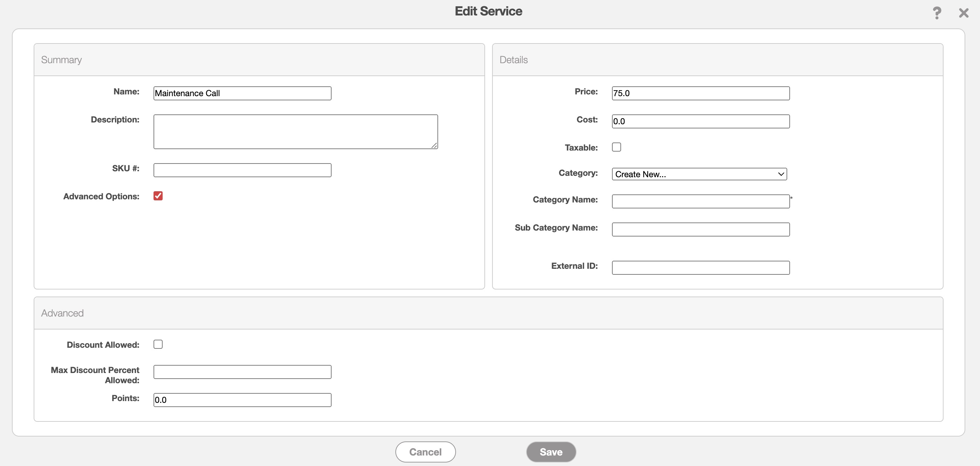This screenshot has width=980, height=466.
Task: Select the SKU # field
Action: click(242, 170)
